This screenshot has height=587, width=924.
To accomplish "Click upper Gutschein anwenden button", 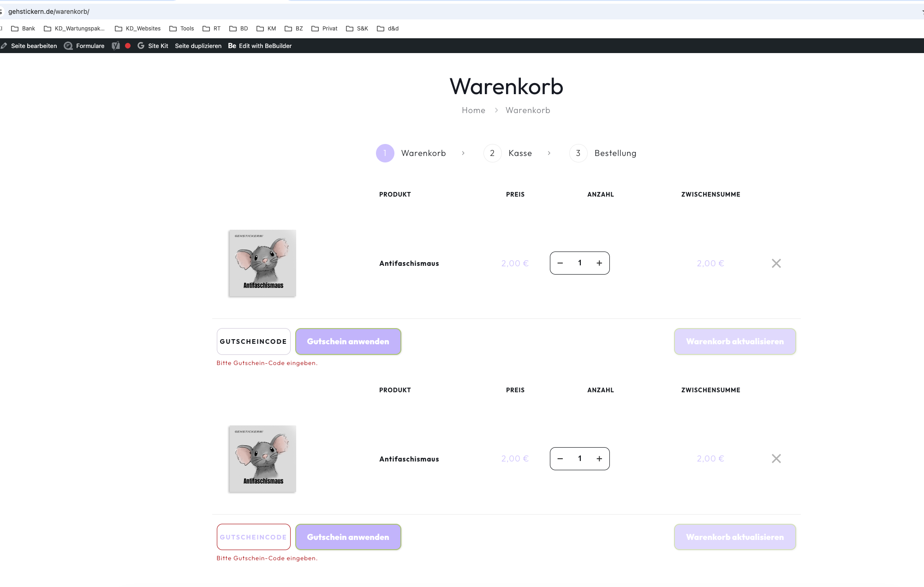I will pos(348,341).
